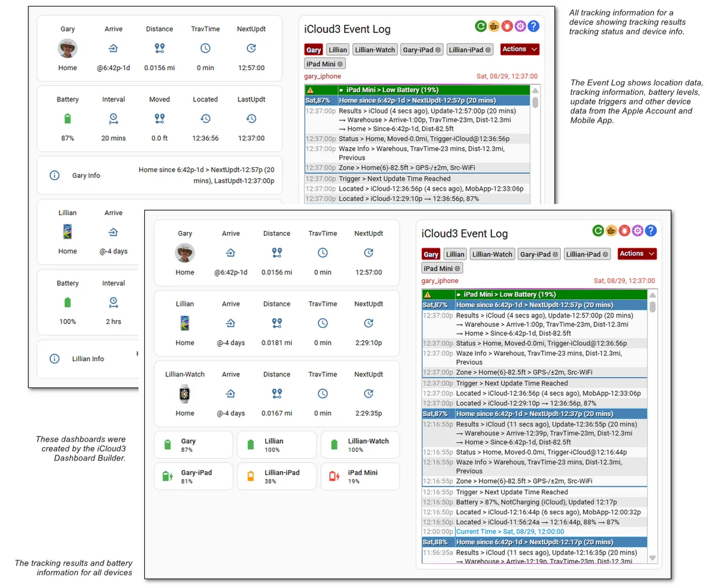This screenshot has width=707, height=588.
Task: Click the info icon beside Gary Info
Action: click(54, 176)
